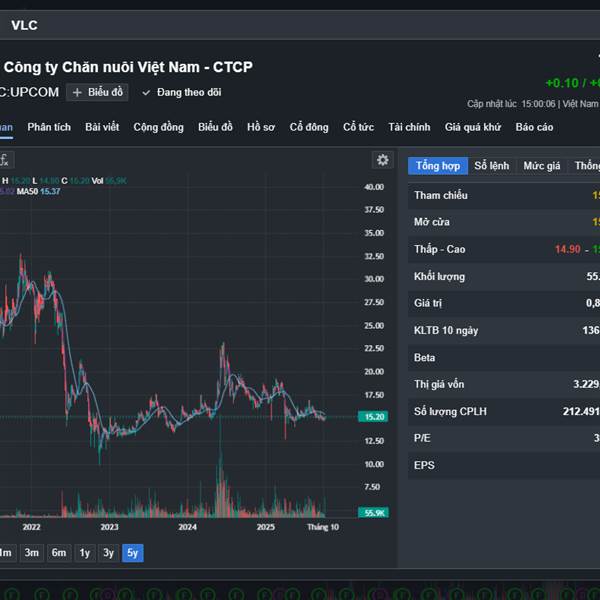The image size is (600, 600).
Task: Click the 55.9K volume label
Action: [373, 512]
